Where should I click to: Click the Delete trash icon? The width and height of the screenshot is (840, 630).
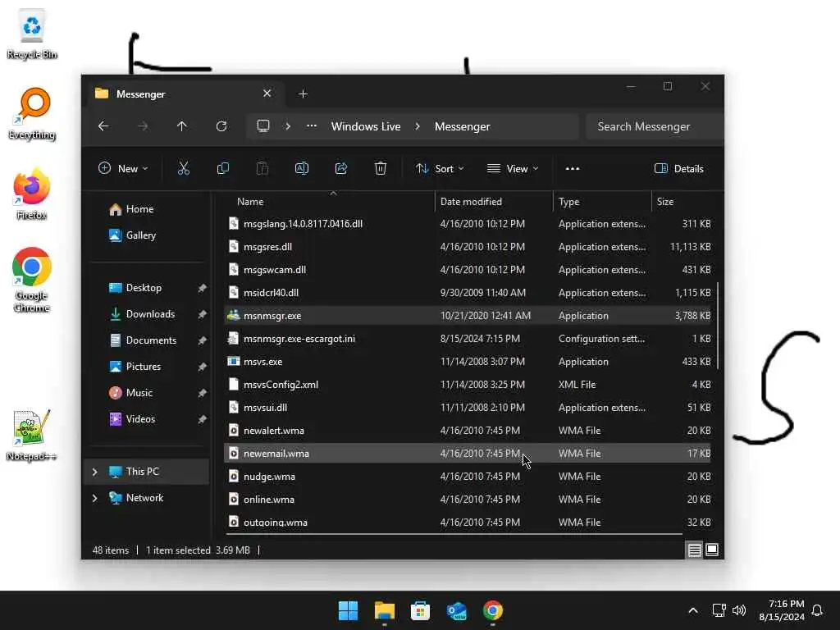381,168
